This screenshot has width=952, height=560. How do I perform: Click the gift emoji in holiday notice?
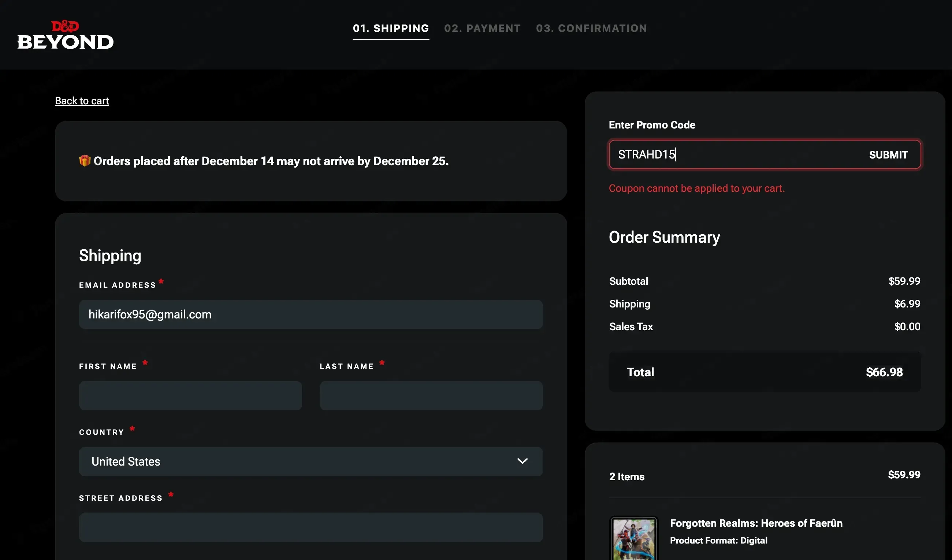[85, 161]
